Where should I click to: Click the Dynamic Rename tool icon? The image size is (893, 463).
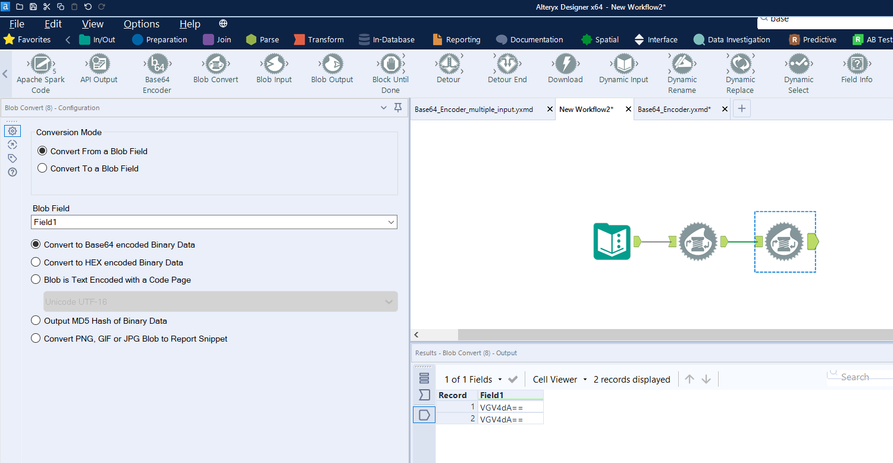(682, 63)
